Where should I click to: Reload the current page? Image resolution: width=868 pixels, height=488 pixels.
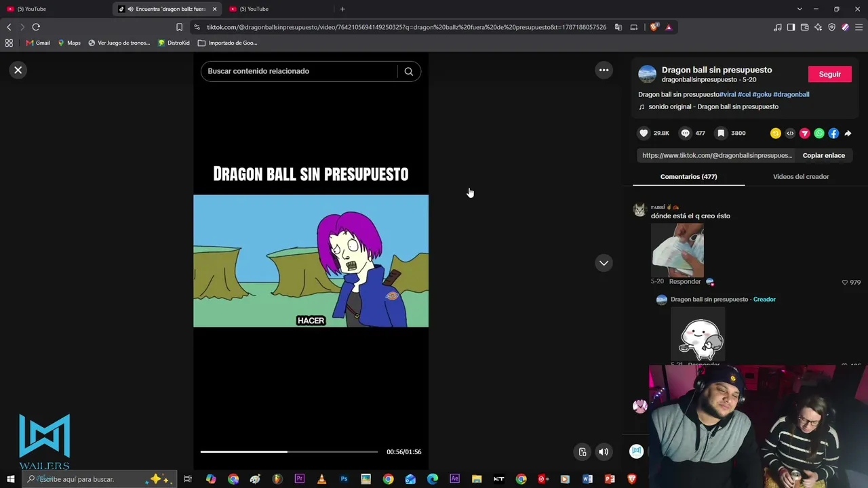36,27
